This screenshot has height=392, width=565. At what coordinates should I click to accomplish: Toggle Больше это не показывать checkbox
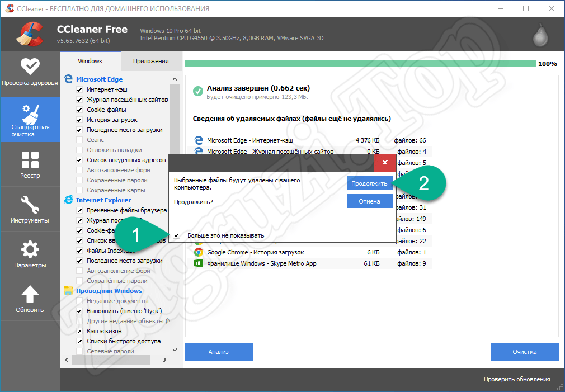(x=177, y=235)
